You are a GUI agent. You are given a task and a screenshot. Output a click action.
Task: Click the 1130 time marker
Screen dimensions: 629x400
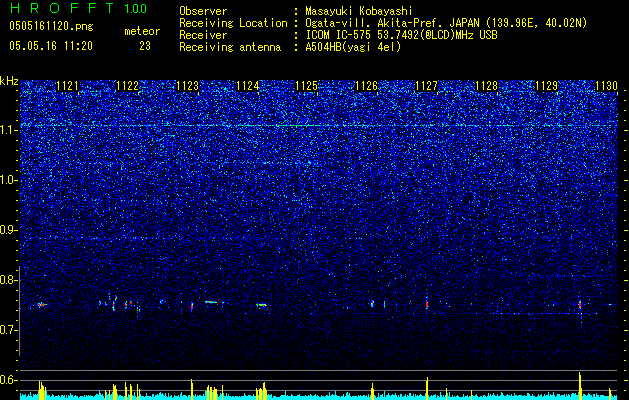coord(606,86)
